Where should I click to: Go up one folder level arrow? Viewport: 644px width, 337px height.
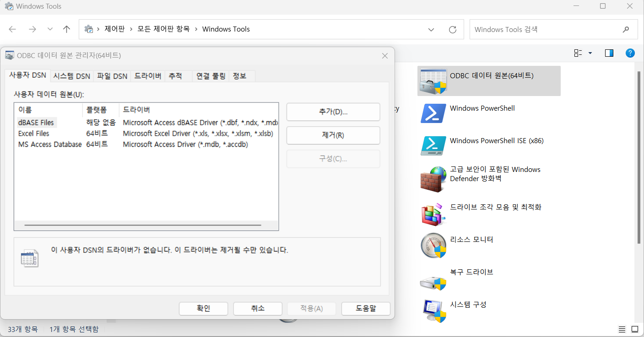(67, 29)
